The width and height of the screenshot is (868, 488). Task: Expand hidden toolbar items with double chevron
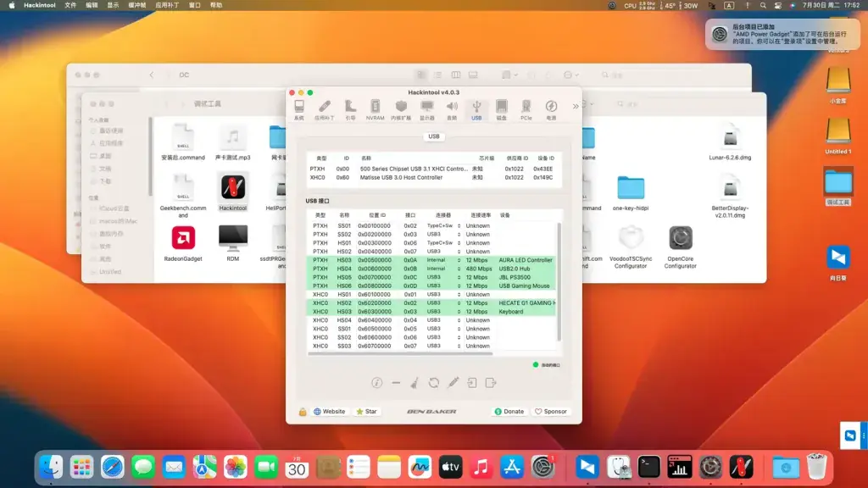(576, 106)
